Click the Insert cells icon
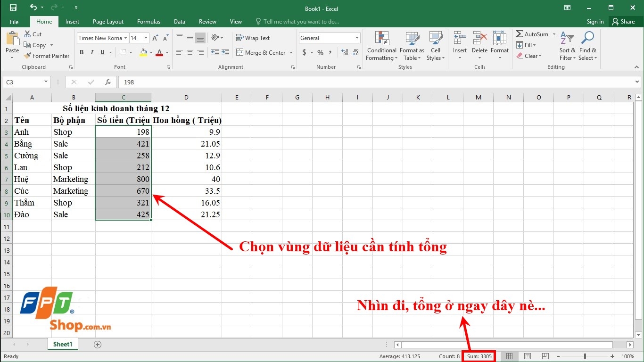644x362 pixels. coord(460,38)
